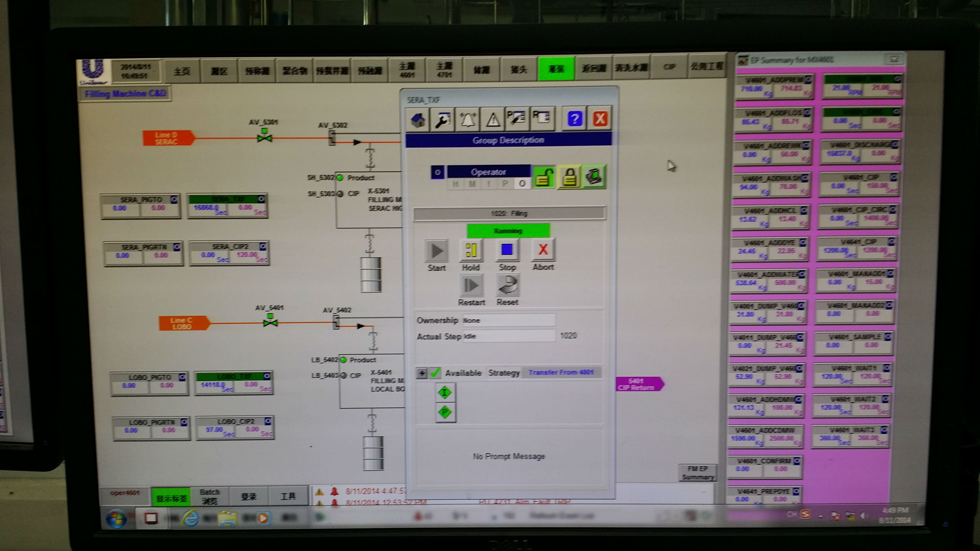
Task: Click the AV_5401 valve symbol
Action: pos(270,321)
